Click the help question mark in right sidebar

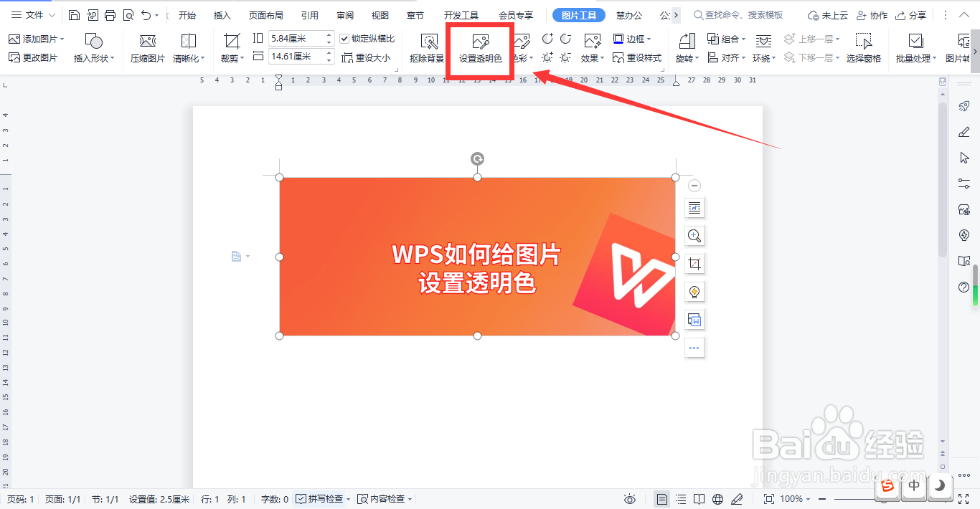pyautogui.click(x=964, y=287)
